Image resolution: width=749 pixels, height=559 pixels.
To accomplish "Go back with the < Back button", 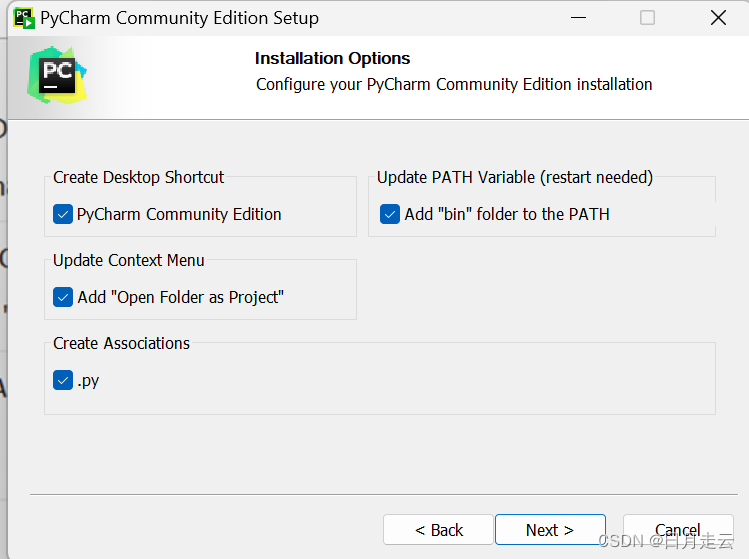I will click(438, 529).
